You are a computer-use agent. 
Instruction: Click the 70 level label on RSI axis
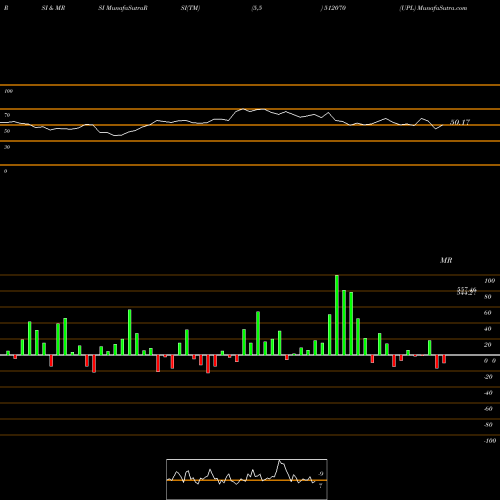pos(7,115)
